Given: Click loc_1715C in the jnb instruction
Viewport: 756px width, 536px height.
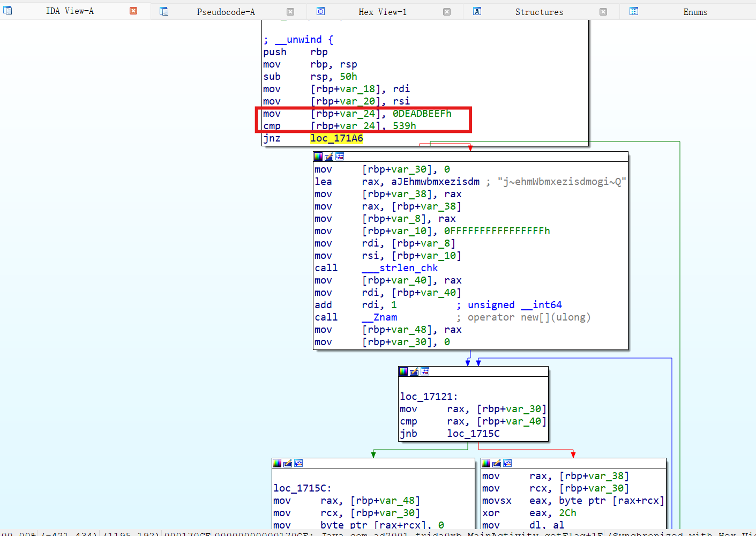Looking at the screenshot, I should [473, 434].
